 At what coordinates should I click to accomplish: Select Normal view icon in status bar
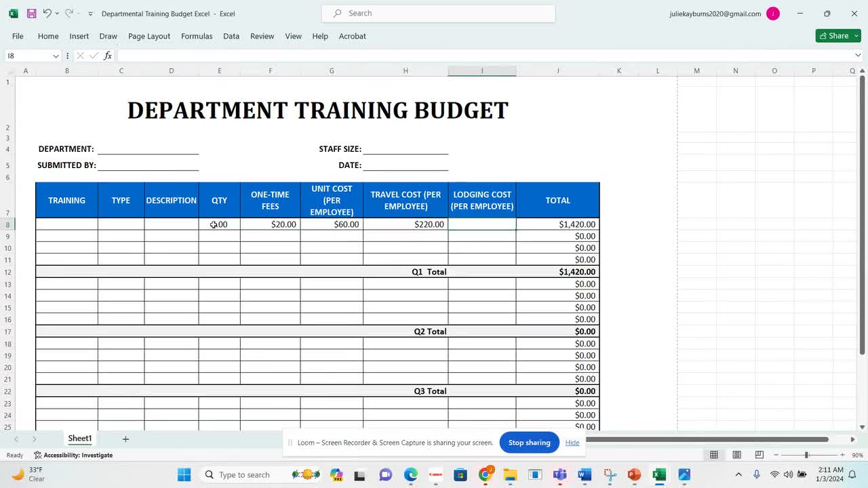click(714, 455)
